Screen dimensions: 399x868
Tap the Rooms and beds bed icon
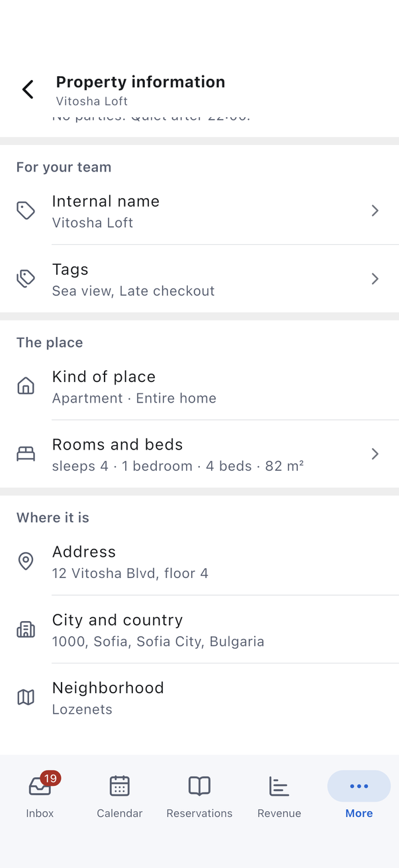26,454
